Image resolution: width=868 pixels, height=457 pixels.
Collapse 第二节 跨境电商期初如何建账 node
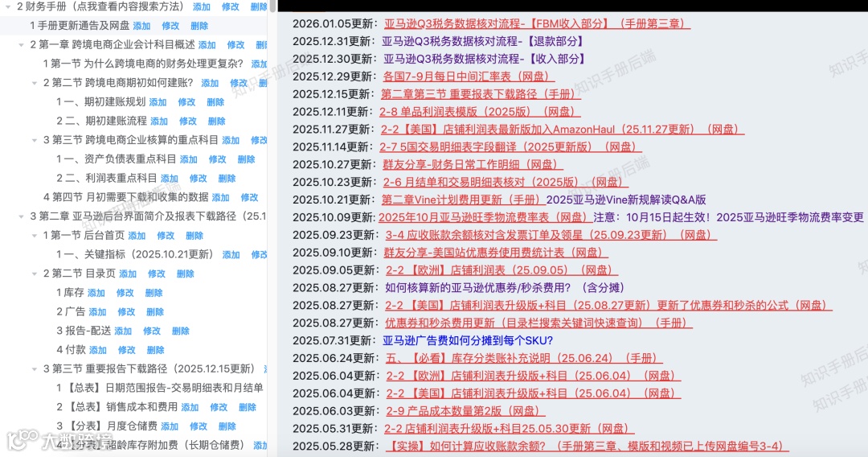coord(35,83)
